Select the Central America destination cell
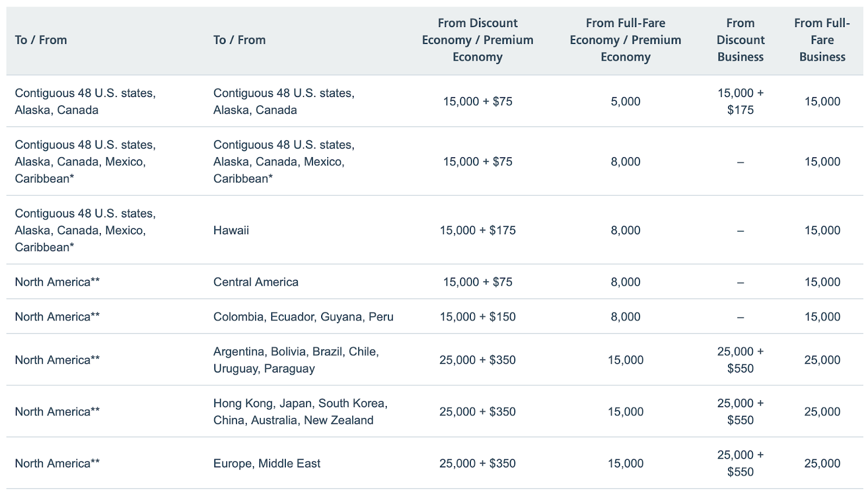Screen dimensions: 868x495 256,282
